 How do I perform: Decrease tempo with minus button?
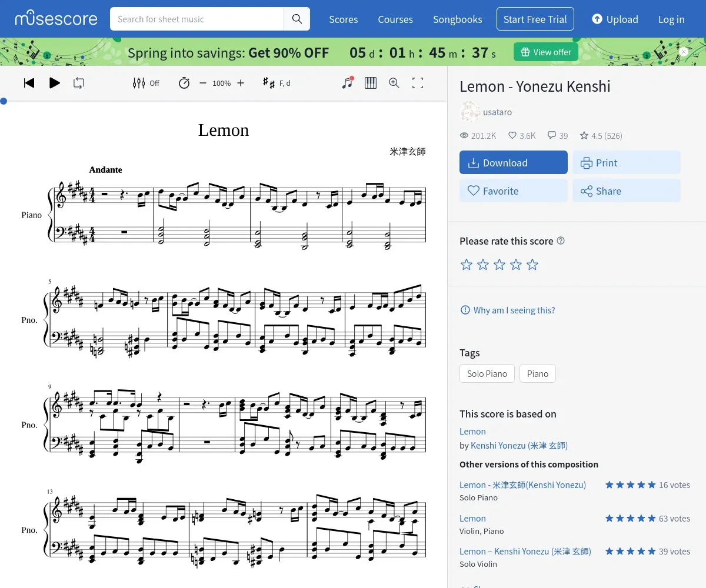coord(203,83)
